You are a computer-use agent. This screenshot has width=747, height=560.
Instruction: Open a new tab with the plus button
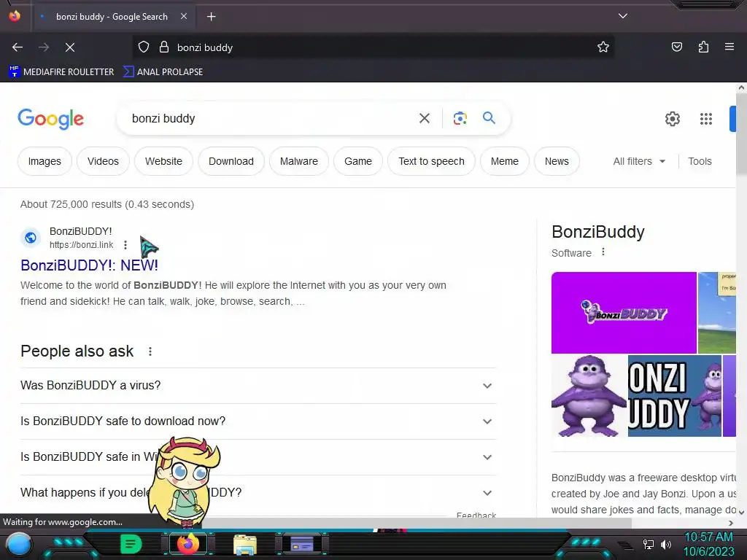coord(211,17)
